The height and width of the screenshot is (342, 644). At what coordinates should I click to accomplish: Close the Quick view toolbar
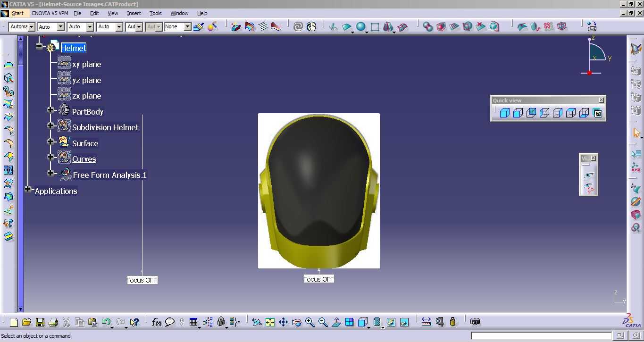tap(601, 100)
